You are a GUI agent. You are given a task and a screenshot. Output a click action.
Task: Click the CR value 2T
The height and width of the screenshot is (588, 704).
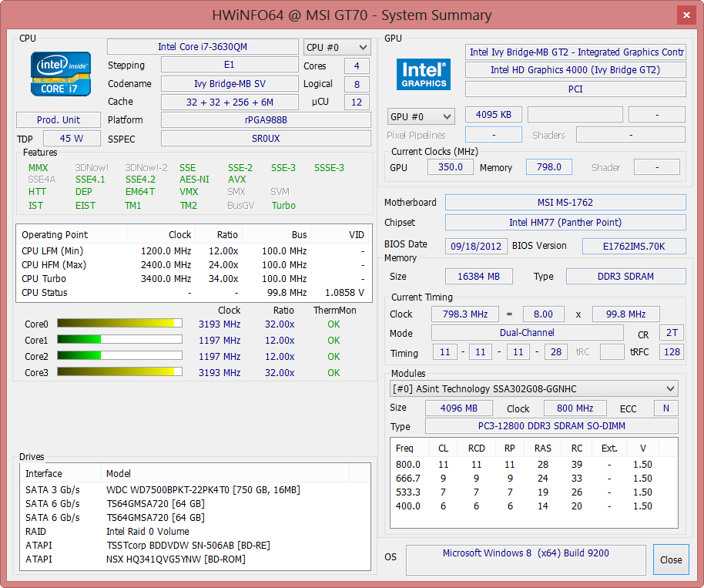click(x=672, y=332)
